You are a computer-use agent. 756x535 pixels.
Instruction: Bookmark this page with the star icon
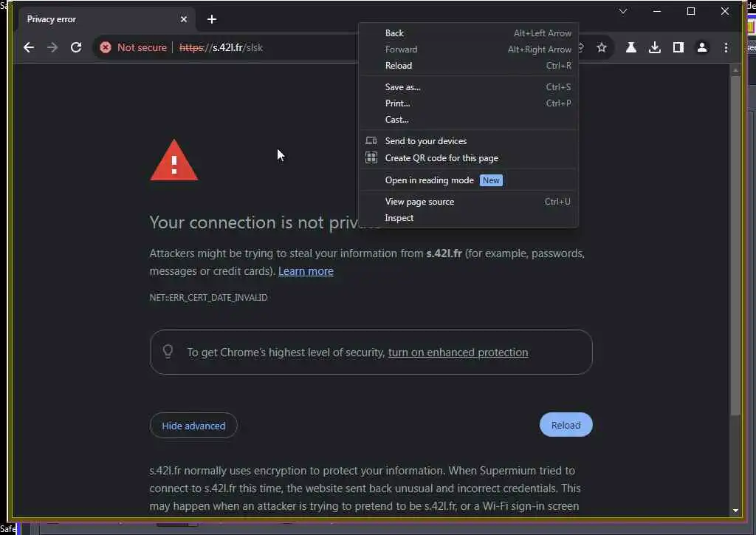[x=601, y=47]
